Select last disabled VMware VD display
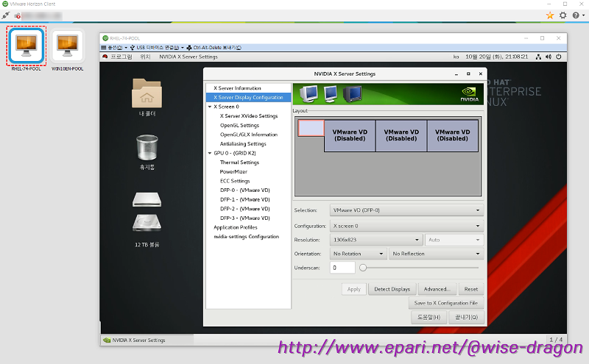 pos(453,135)
